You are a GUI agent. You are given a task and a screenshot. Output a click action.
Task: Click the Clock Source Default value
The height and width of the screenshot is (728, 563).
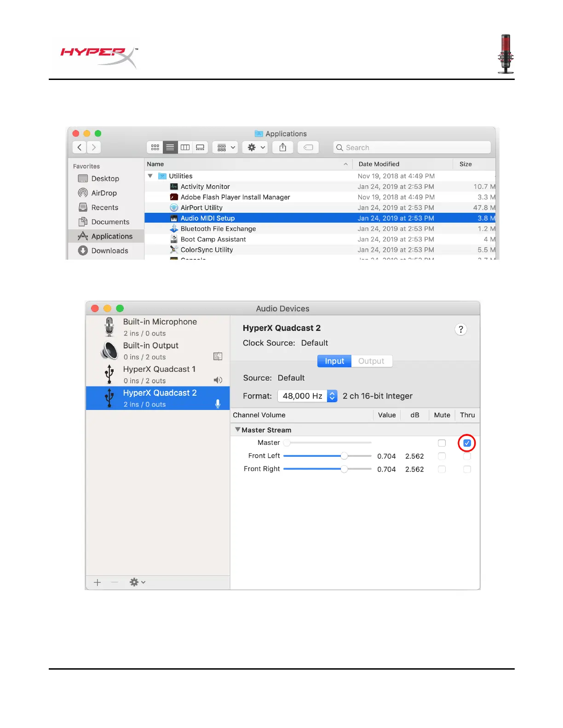coord(315,343)
